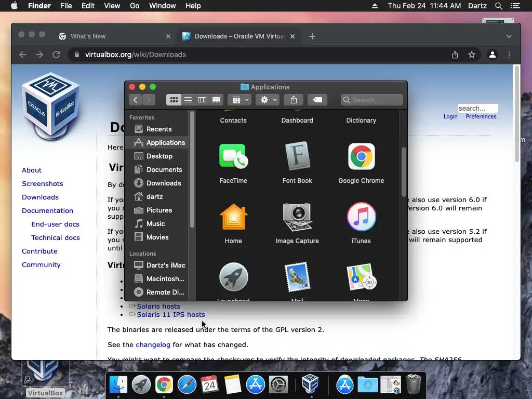This screenshot has height=399, width=532.
Task: Click Chrome's share page icon
Action: 455,55
